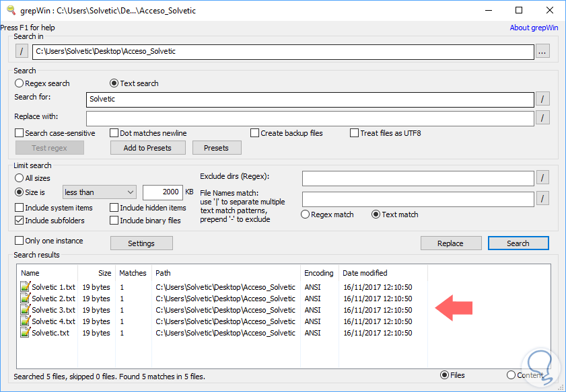Screen dimensions: 566x392
Task: Click the Solvetic.txt file icon
Action: [25, 333]
